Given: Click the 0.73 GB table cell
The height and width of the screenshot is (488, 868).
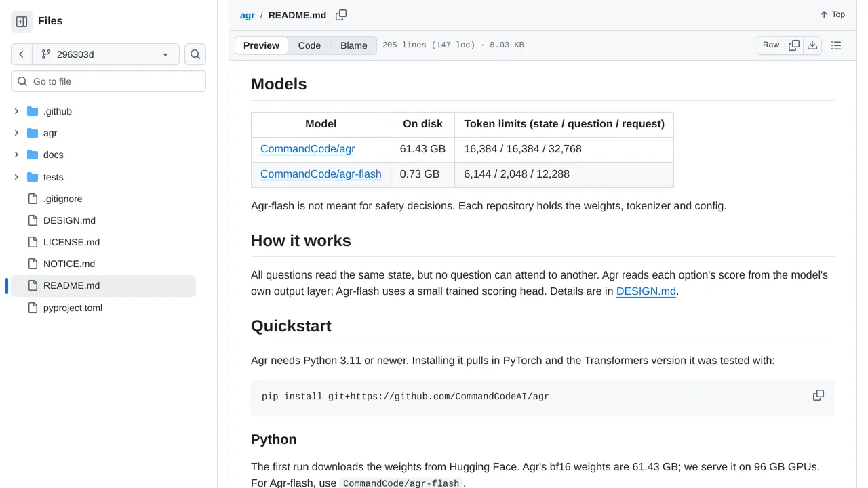Looking at the screenshot, I should coord(422,174).
